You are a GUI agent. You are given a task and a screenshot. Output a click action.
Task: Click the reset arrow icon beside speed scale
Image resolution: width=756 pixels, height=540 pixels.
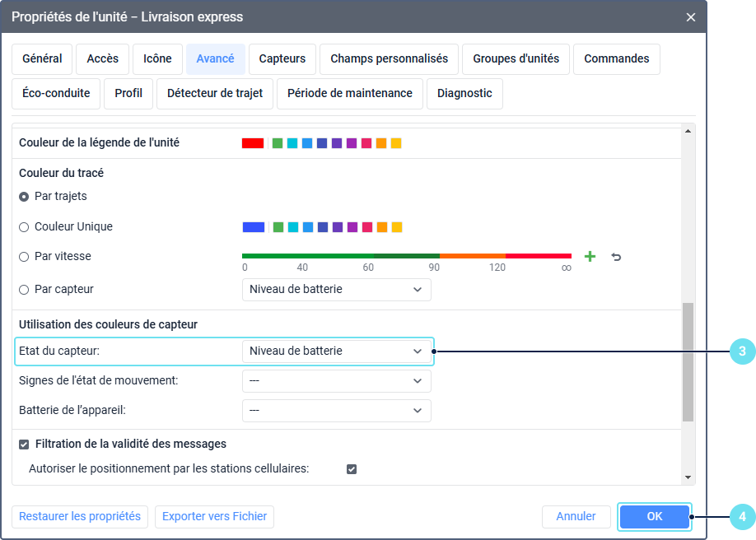[616, 257]
